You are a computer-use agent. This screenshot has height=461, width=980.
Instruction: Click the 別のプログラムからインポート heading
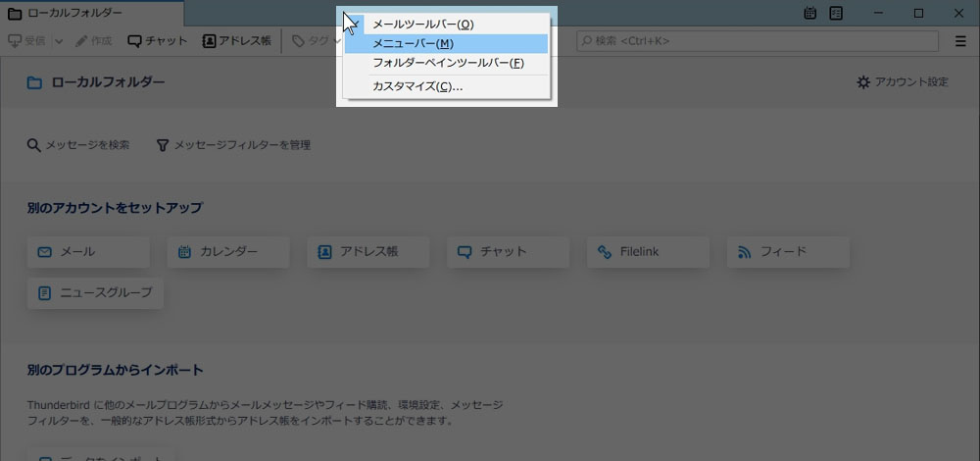[116, 370]
